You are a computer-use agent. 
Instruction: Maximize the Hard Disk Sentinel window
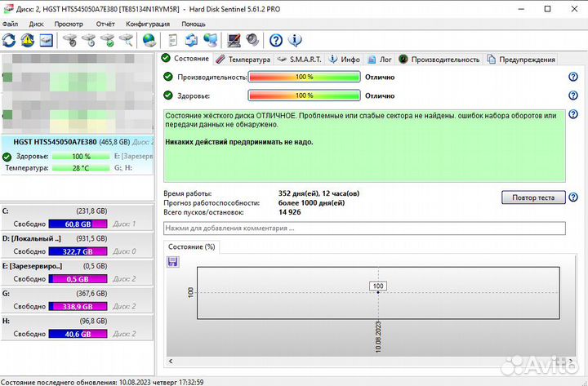click(x=547, y=9)
